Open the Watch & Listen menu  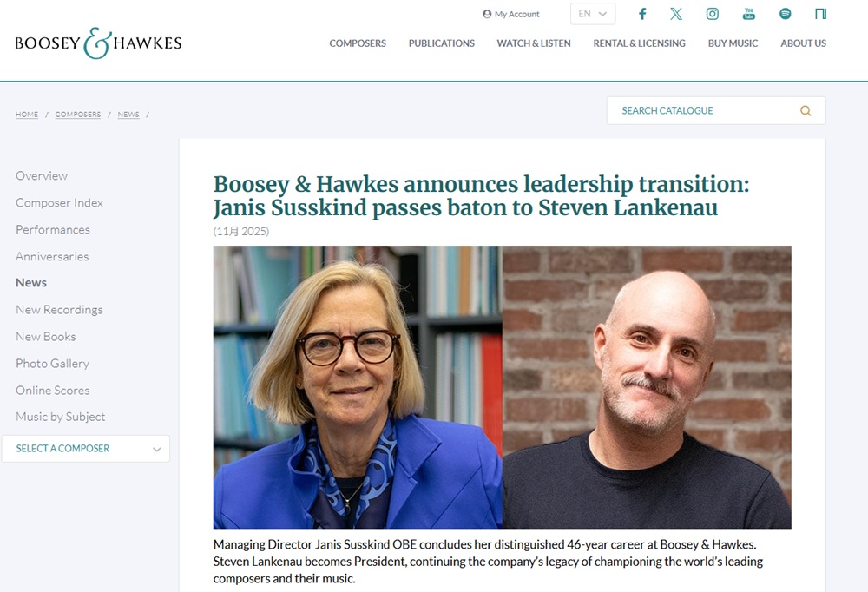coord(534,43)
